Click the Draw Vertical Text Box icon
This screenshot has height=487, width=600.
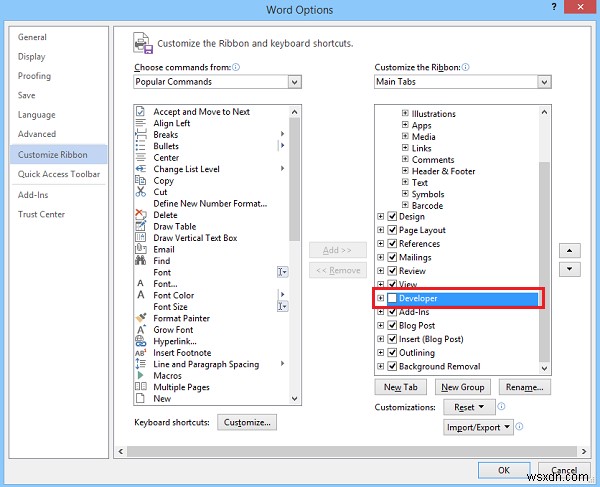[140, 238]
